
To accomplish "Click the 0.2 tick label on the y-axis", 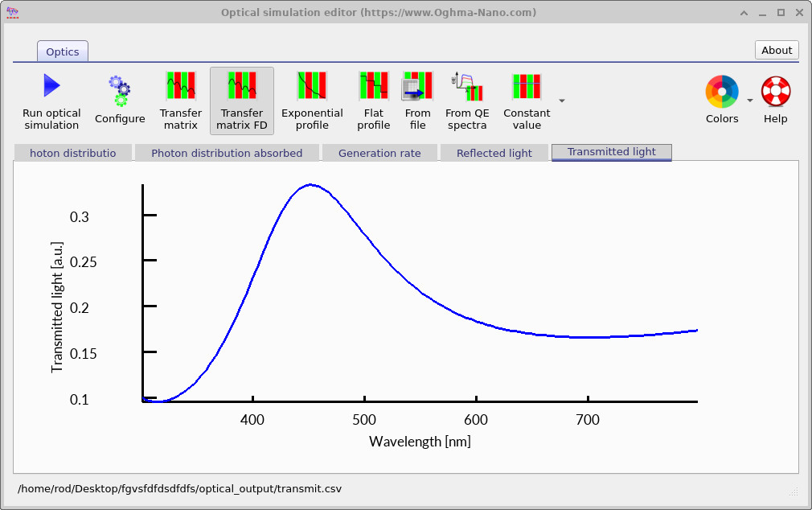I will pos(80,308).
